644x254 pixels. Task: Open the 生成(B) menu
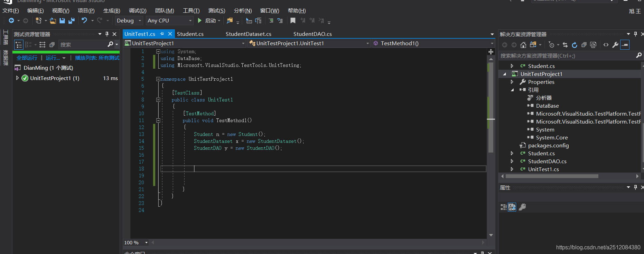coord(112,11)
